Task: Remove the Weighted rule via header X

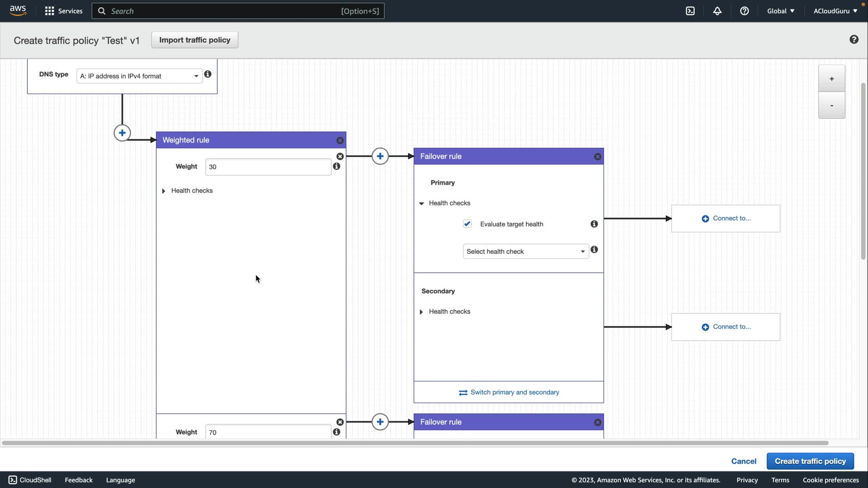Action: point(340,141)
